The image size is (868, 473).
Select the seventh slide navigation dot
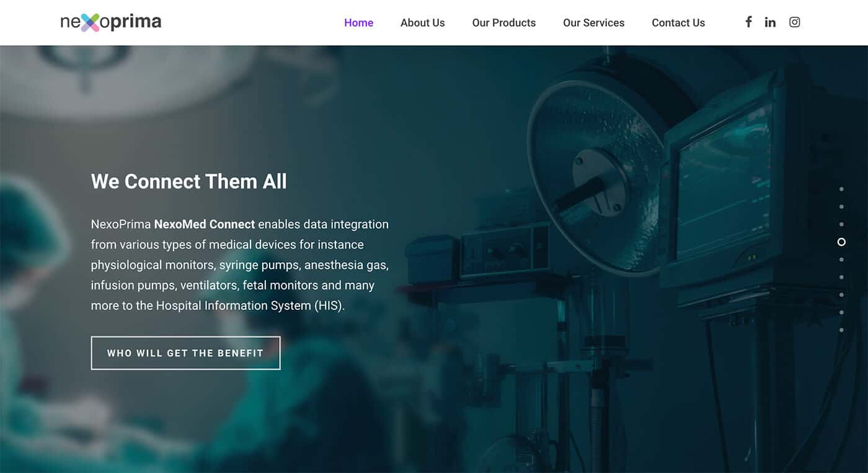tap(841, 295)
